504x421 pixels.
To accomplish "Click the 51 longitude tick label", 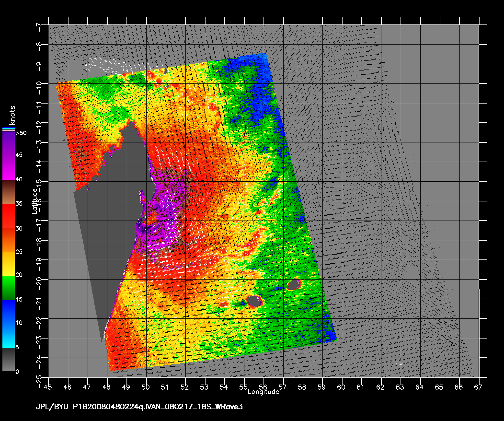I will tap(165, 387).
